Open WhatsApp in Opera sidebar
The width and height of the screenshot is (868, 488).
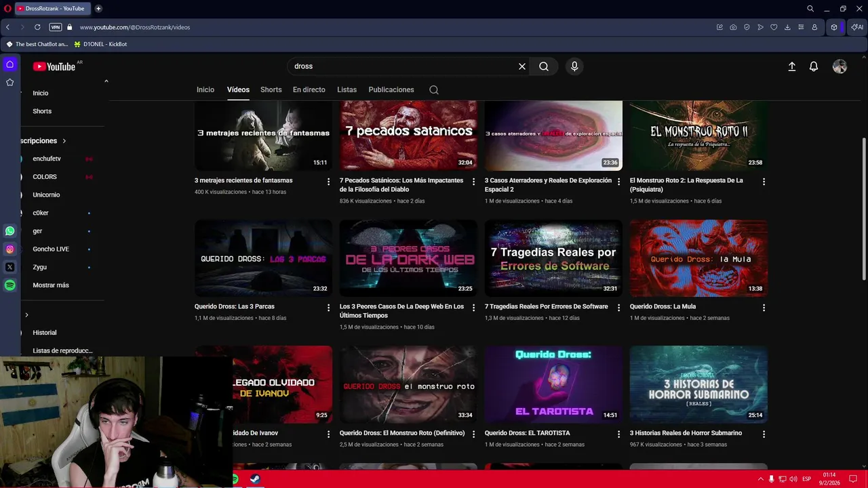[x=9, y=231]
